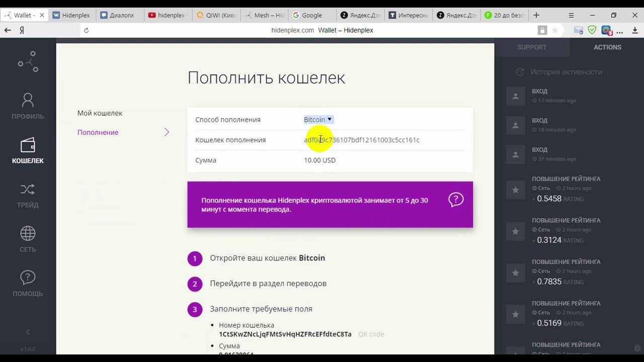Click the star icon beside rating 0.7835
The height and width of the screenshot is (362, 644).
pyautogui.click(x=515, y=273)
